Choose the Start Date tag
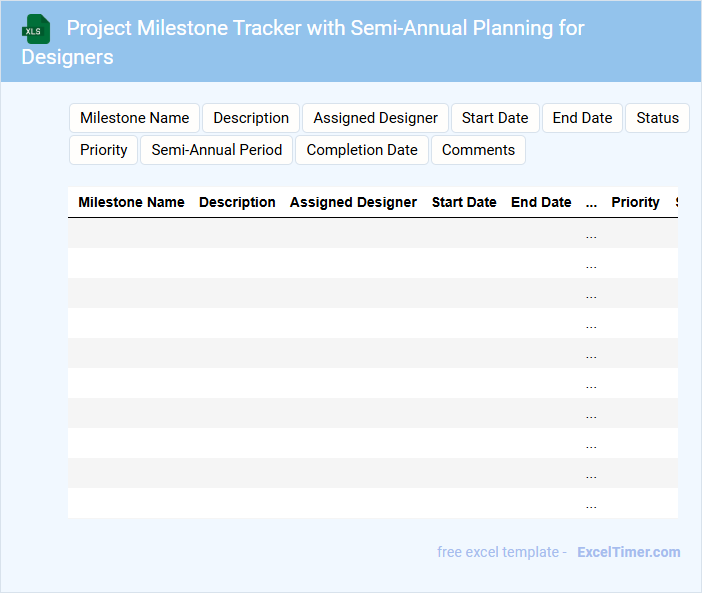Viewport: 702px width, 593px height. click(x=495, y=118)
